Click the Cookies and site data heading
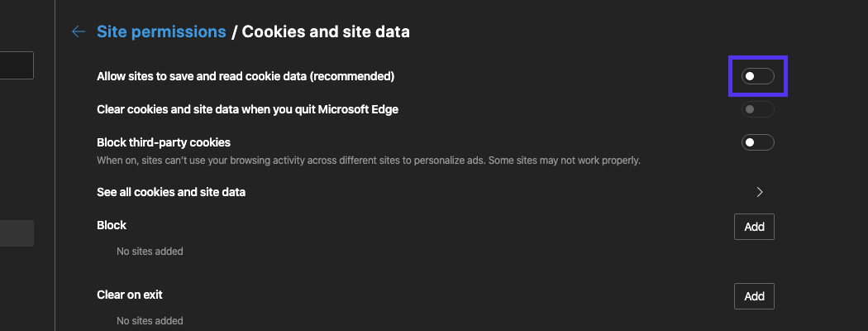Viewport: 868px width, 331px height. [326, 31]
